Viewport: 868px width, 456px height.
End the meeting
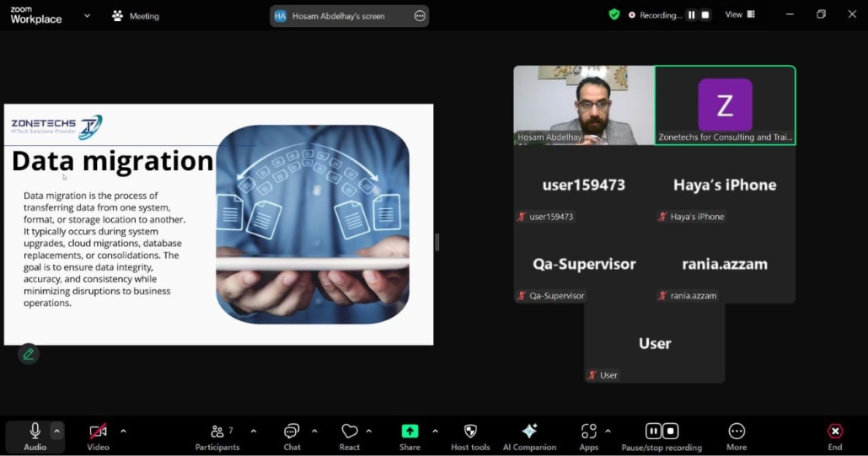[834, 436]
